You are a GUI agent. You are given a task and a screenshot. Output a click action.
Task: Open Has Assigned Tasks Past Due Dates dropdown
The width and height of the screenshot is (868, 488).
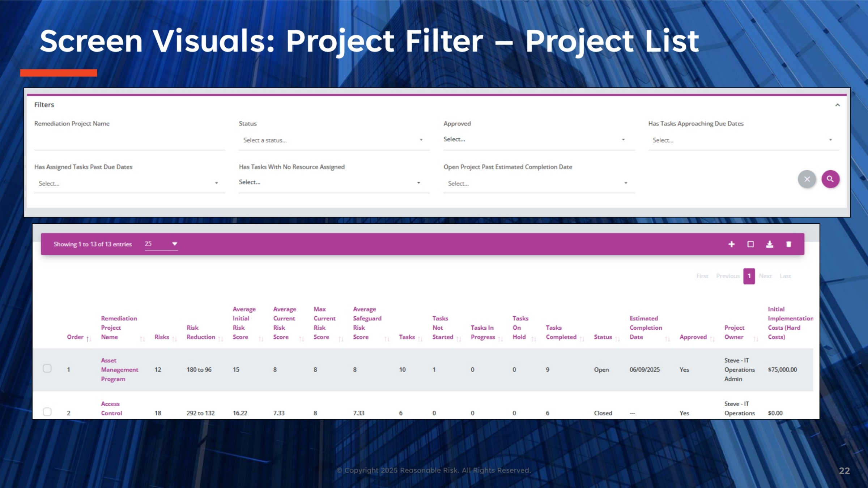[129, 184]
